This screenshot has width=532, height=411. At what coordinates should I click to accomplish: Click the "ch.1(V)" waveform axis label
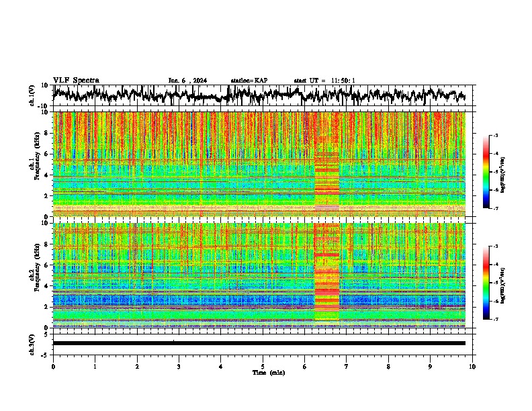[32, 95]
